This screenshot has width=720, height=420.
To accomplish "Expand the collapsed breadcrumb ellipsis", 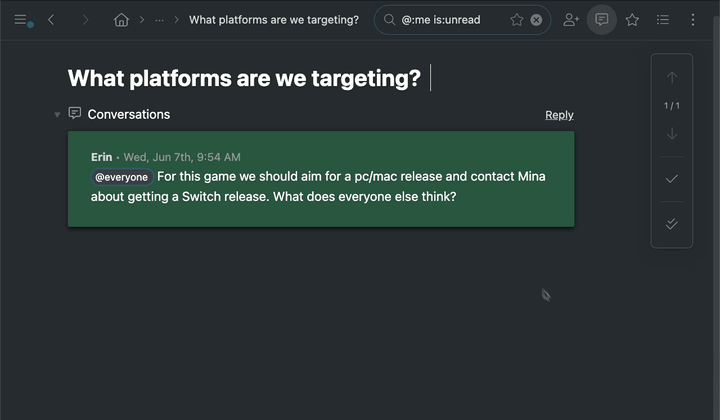I will click(x=159, y=19).
